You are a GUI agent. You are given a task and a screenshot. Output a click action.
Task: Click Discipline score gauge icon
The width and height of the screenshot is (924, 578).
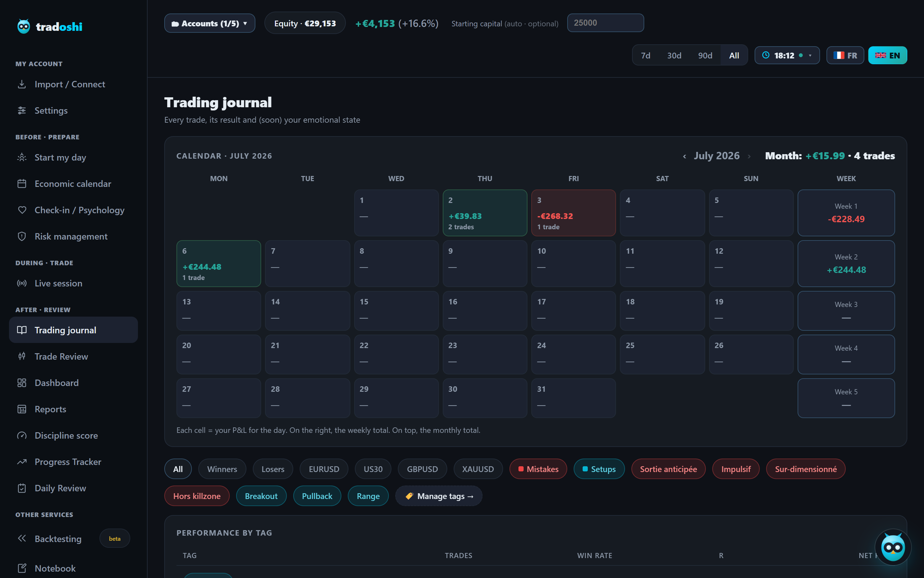tap(22, 435)
